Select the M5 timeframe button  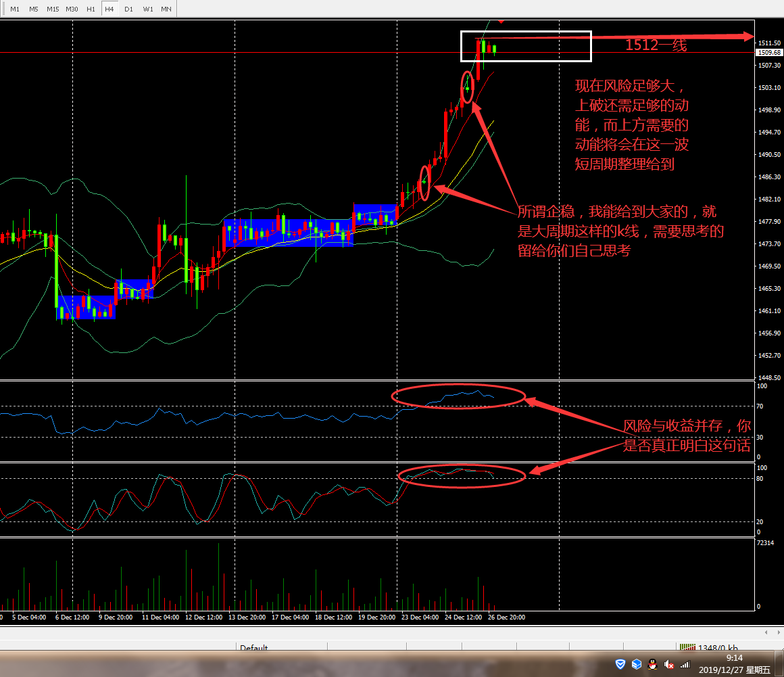click(x=34, y=9)
